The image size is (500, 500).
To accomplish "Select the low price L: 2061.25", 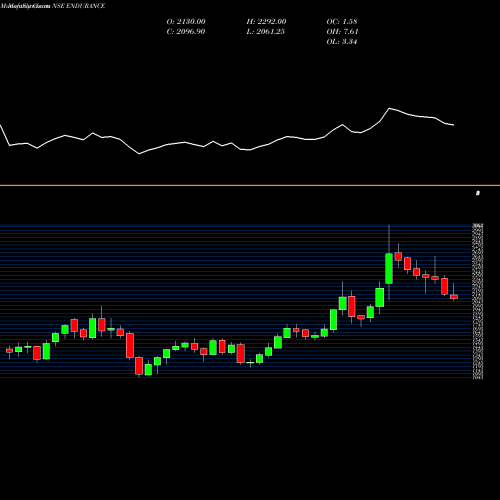I will tap(266, 32).
